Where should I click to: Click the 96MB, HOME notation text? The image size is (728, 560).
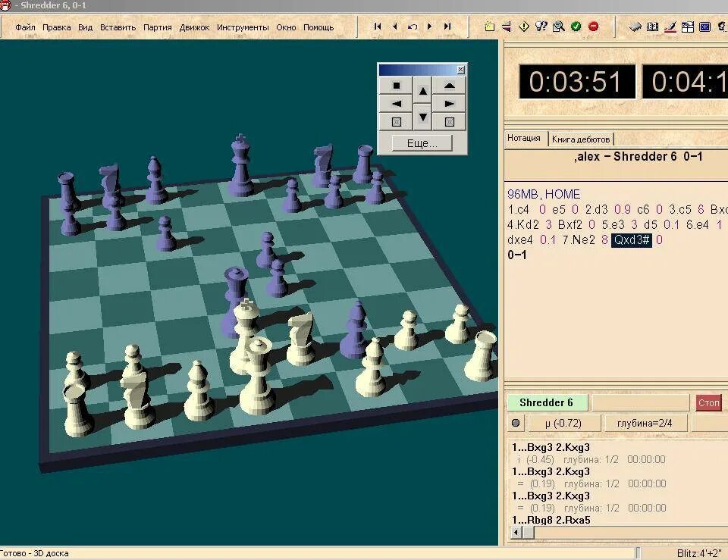point(544,194)
